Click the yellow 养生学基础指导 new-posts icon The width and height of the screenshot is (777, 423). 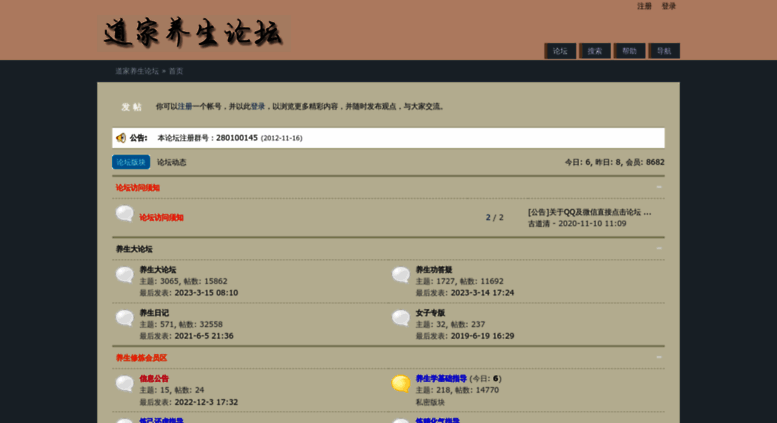400,384
